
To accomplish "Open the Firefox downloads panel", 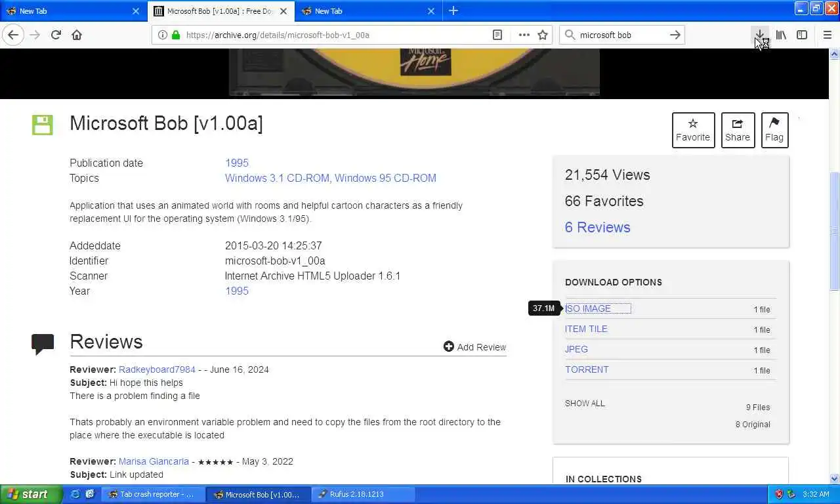I will pyautogui.click(x=760, y=35).
